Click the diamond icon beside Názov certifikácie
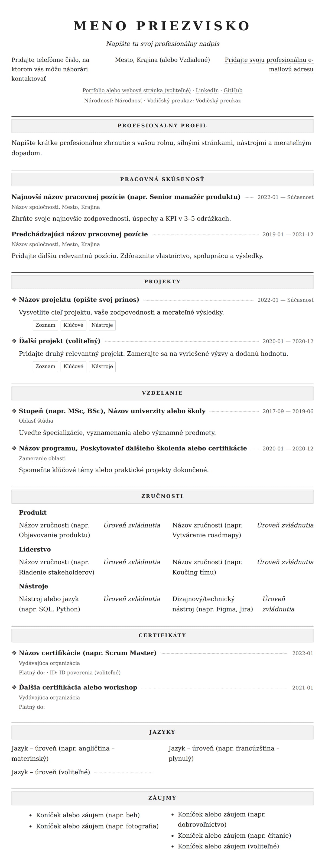The height and width of the screenshot is (868, 325). pyautogui.click(x=14, y=653)
